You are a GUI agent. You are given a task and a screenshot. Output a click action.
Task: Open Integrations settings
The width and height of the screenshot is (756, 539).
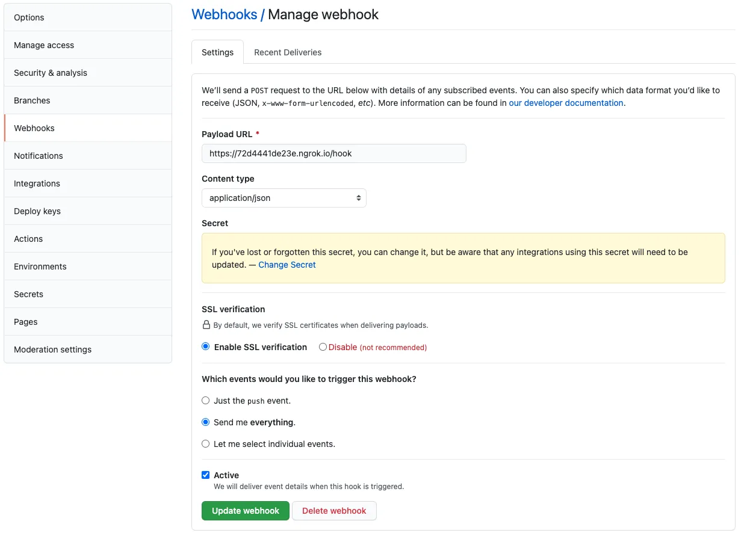88,183
